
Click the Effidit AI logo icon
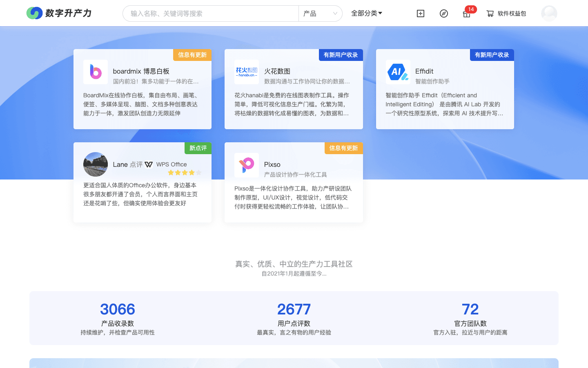[x=398, y=72]
